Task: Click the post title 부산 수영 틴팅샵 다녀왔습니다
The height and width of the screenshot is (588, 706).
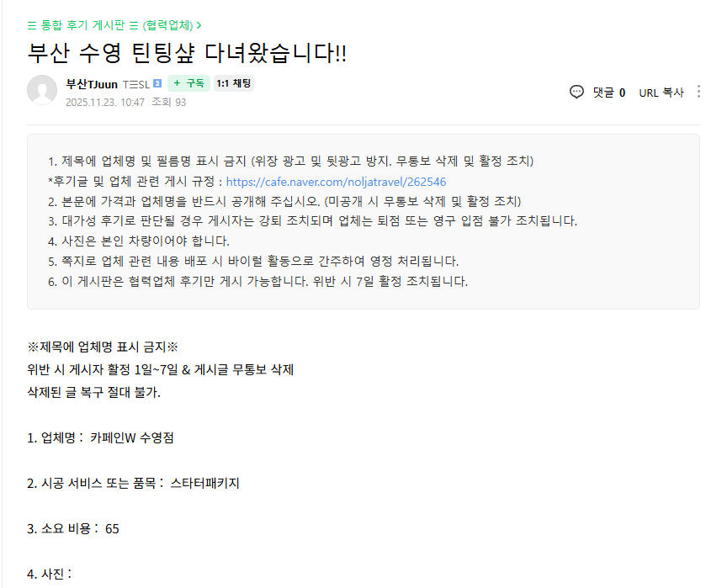Action: 187,53
